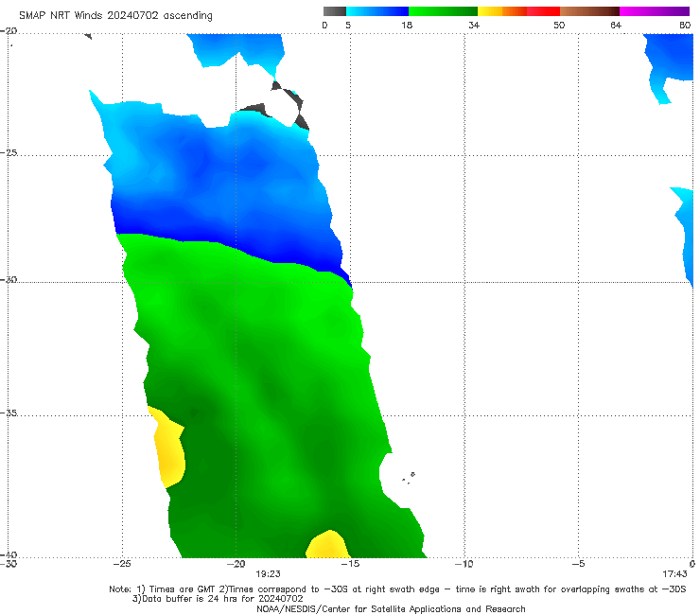
Task: Click the colorbar label '50'
Action: point(559,25)
